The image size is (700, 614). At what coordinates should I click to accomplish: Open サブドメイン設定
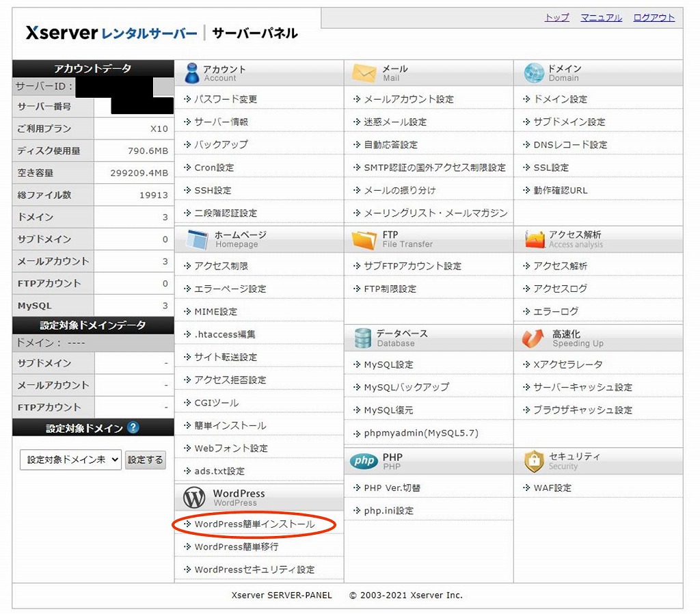pos(569,122)
